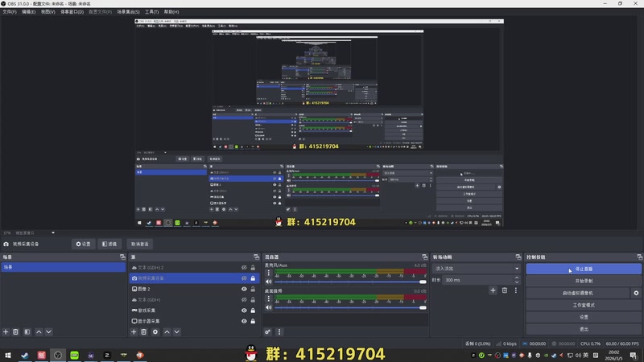Toggle visibility of 视频采集设备 source
Viewport: 644px width, 362px height.
click(244, 278)
